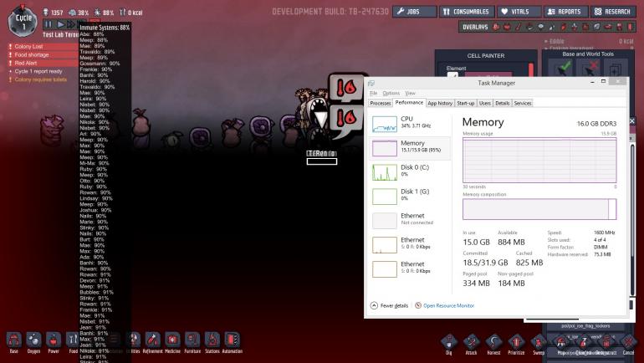This screenshot has height=363, width=644.
Task: Switch to Processes tab in Task Manager
Action: tap(381, 103)
